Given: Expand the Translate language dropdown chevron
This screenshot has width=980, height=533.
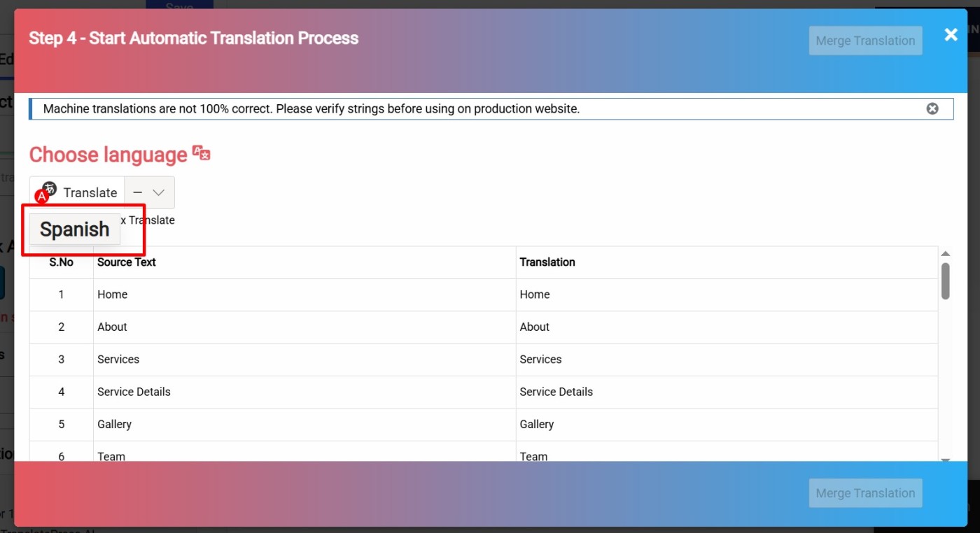Looking at the screenshot, I should [x=159, y=192].
